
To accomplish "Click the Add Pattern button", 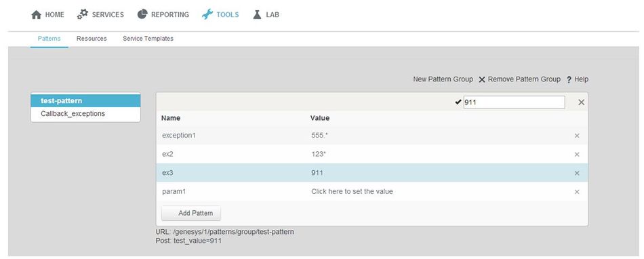I will (x=191, y=213).
